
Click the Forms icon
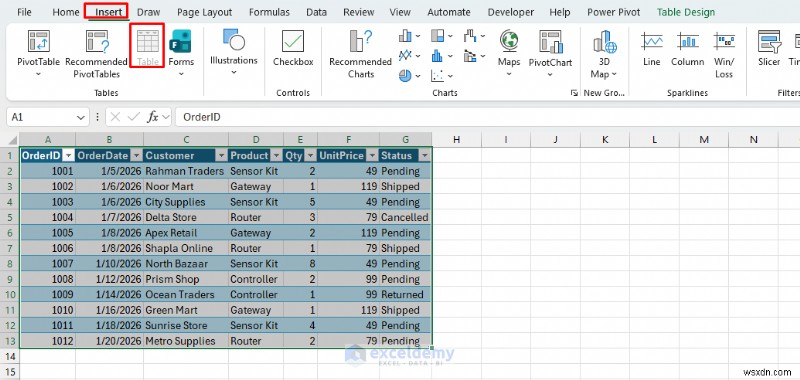181,41
